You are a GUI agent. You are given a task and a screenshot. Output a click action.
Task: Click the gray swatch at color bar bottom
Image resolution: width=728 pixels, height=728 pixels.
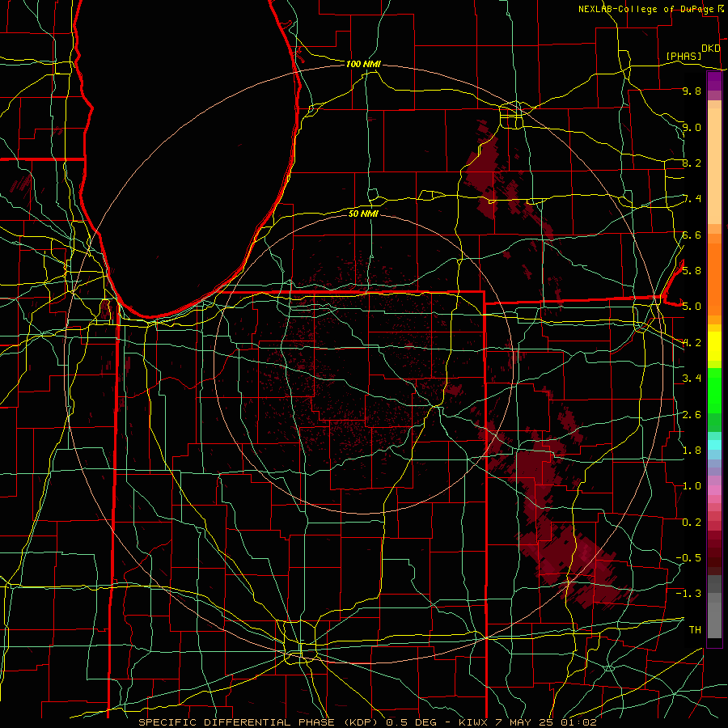tap(714, 620)
